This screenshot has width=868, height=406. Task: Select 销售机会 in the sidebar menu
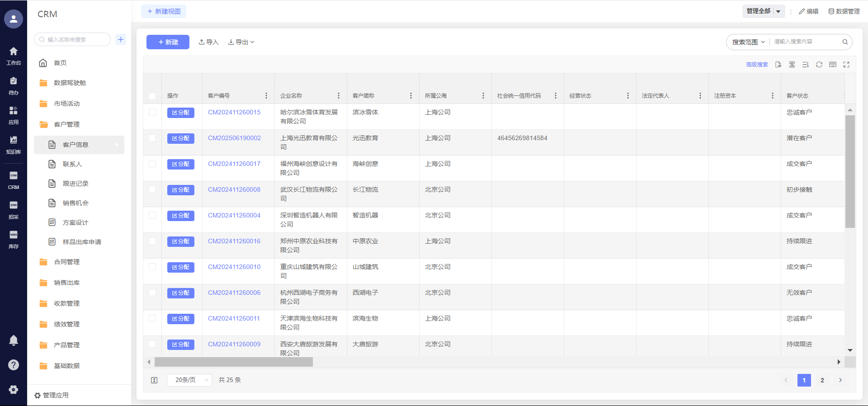75,203
